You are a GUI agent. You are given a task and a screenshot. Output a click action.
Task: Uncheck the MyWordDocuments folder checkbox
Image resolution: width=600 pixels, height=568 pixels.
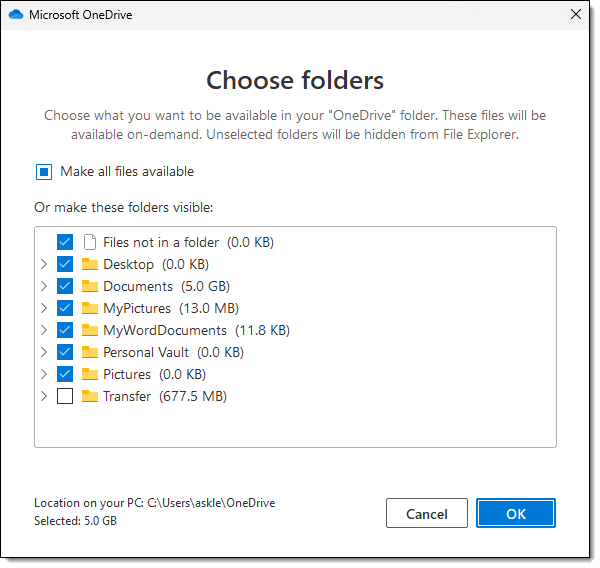pos(65,330)
